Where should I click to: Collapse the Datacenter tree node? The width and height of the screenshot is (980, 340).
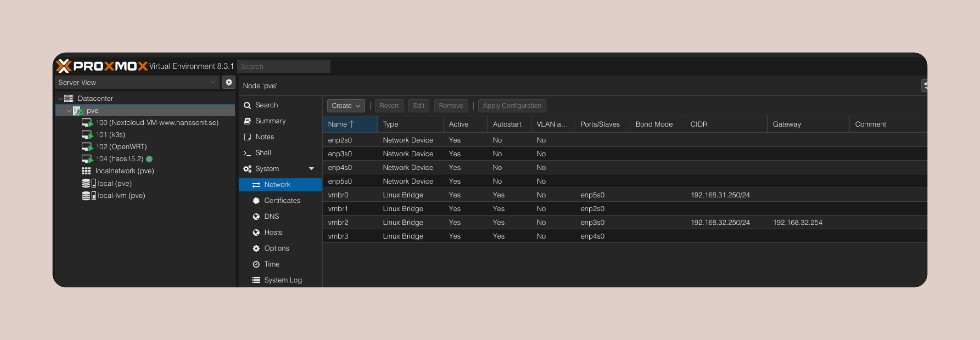coord(60,99)
